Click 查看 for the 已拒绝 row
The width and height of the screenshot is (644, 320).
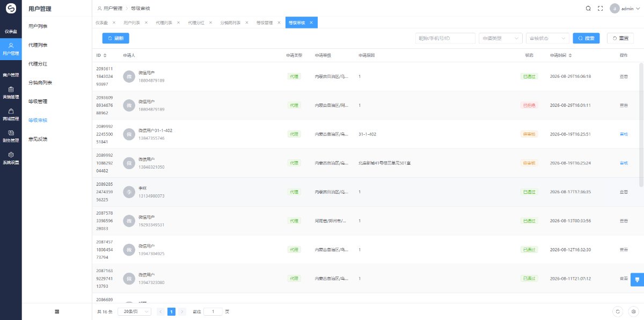coord(624,105)
